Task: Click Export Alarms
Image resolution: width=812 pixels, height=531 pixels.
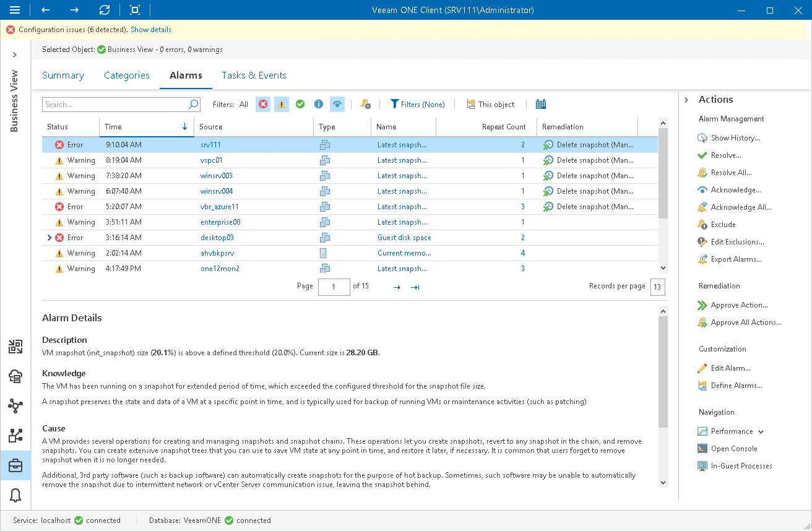Action: pyautogui.click(x=730, y=259)
